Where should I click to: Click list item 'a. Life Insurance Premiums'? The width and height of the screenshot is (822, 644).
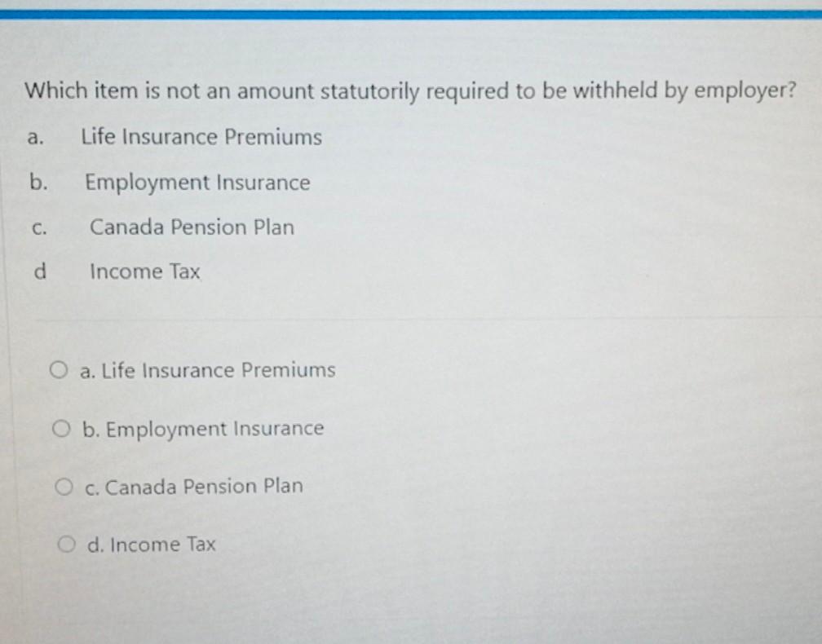coord(175,137)
